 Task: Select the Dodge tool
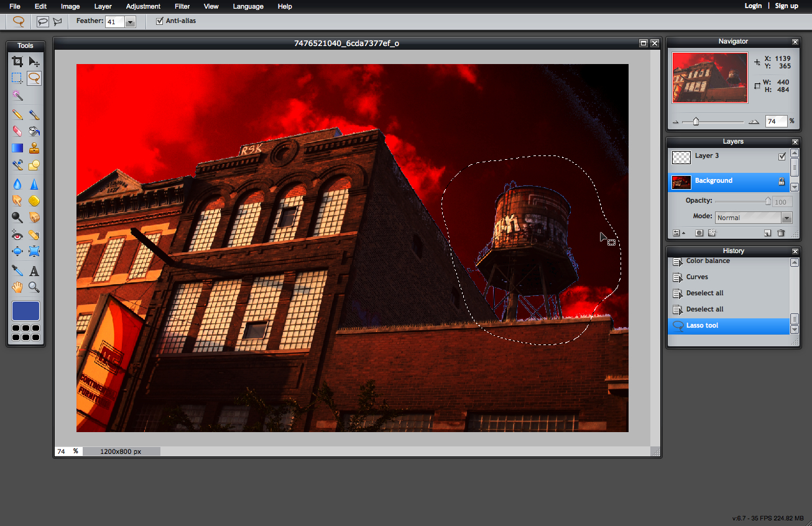(17, 218)
